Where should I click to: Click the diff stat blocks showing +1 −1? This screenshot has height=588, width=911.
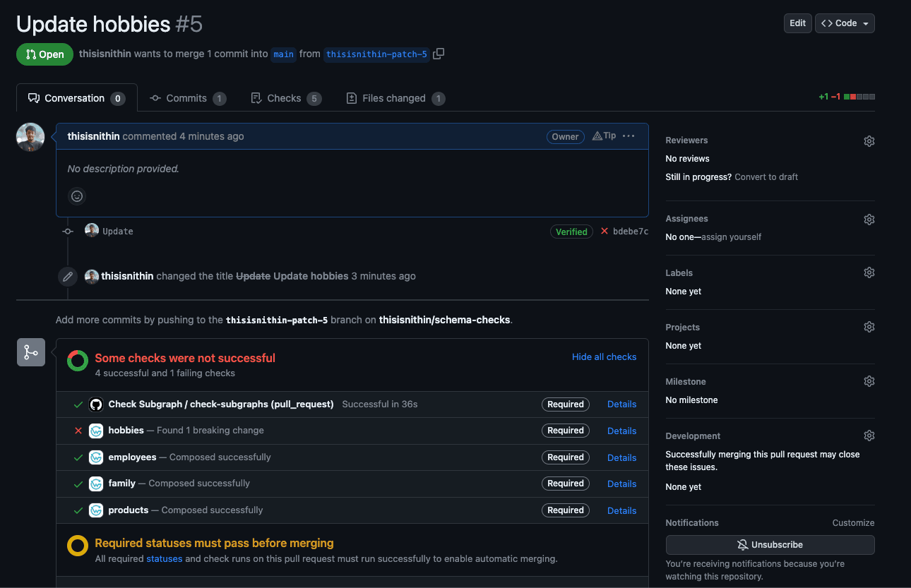(x=859, y=96)
